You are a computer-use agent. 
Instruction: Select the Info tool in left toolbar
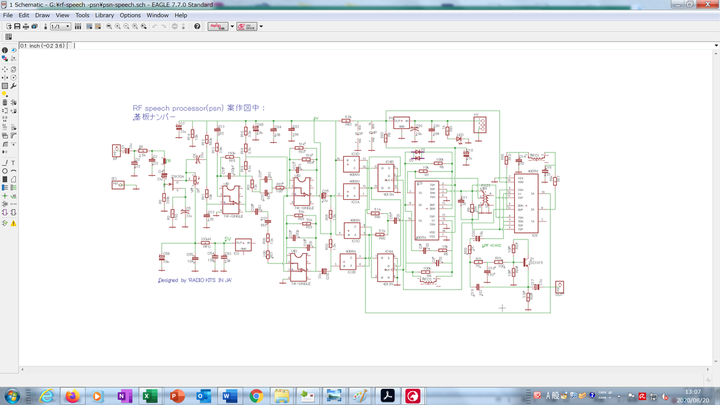[x=5, y=50]
